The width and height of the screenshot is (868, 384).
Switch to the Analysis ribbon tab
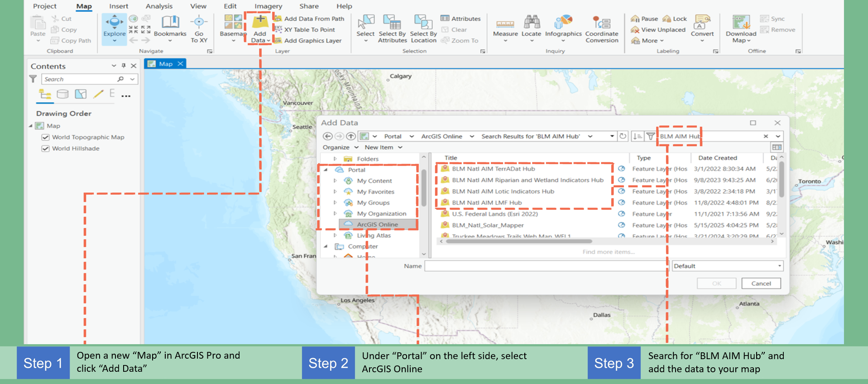158,6
